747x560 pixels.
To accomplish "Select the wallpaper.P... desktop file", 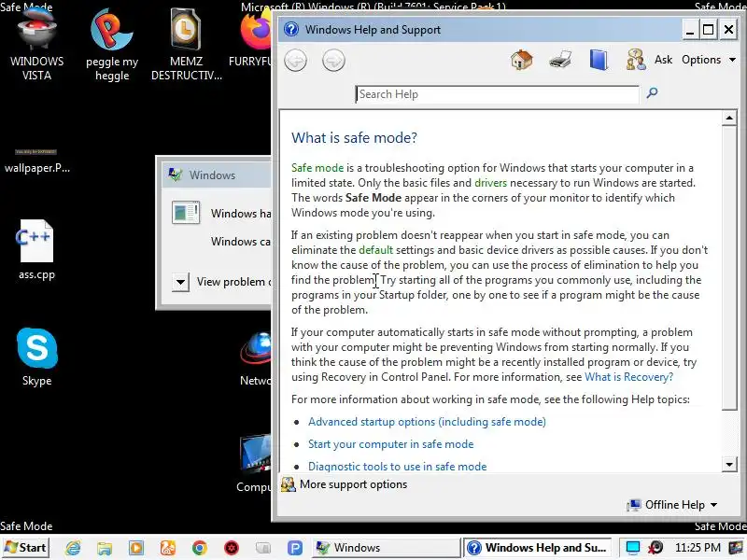I will click(36, 161).
